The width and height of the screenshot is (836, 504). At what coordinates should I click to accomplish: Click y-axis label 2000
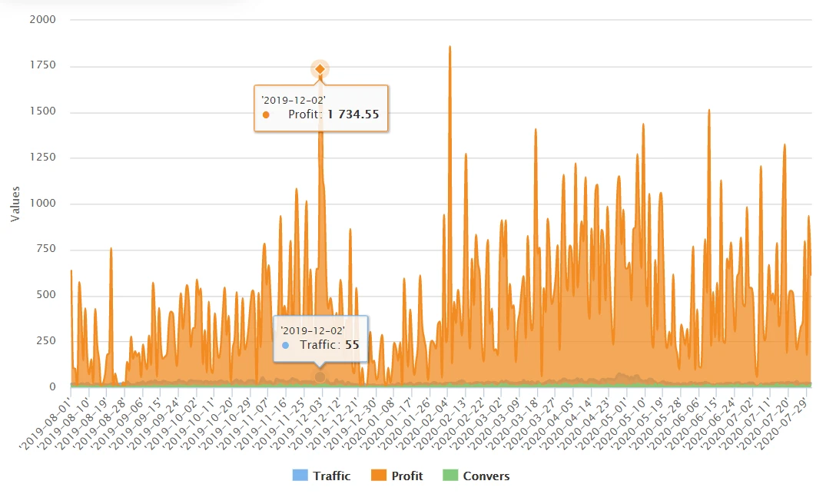[x=43, y=19]
